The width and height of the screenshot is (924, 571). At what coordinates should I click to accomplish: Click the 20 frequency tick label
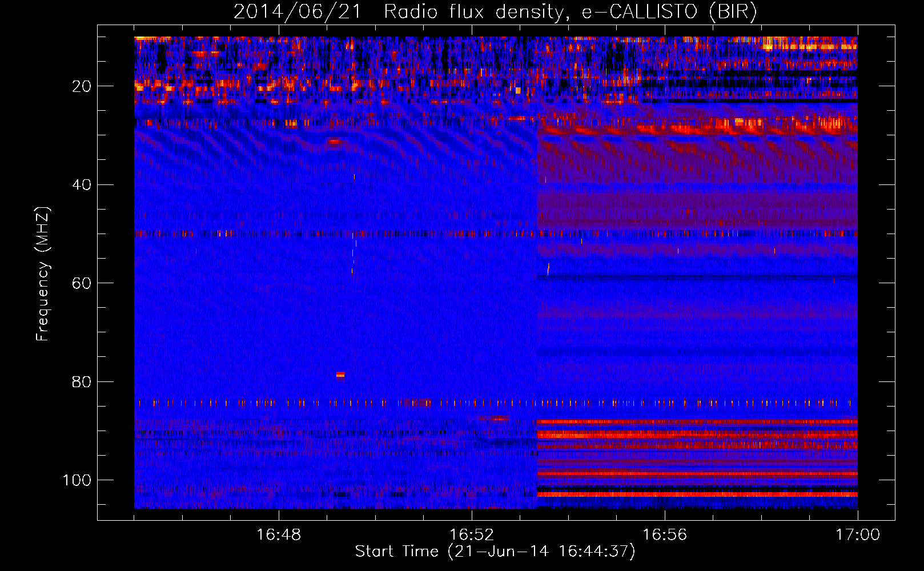82,86
